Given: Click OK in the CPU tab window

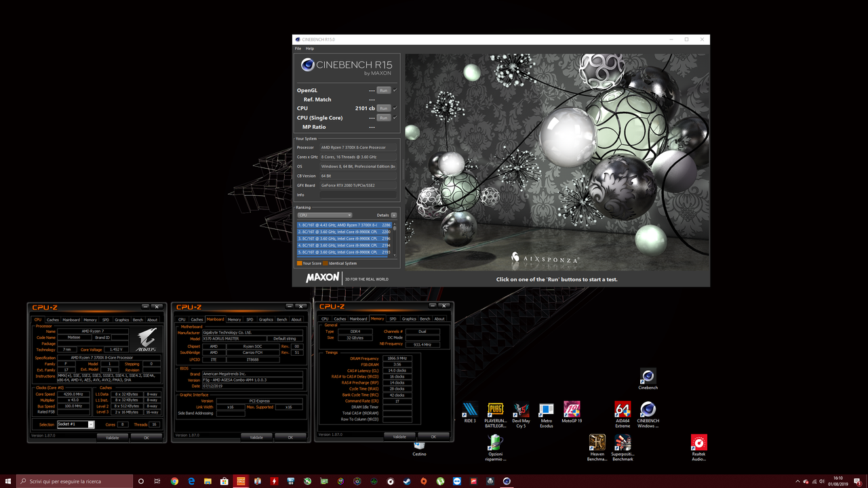Looking at the screenshot, I should (x=146, y=437).
